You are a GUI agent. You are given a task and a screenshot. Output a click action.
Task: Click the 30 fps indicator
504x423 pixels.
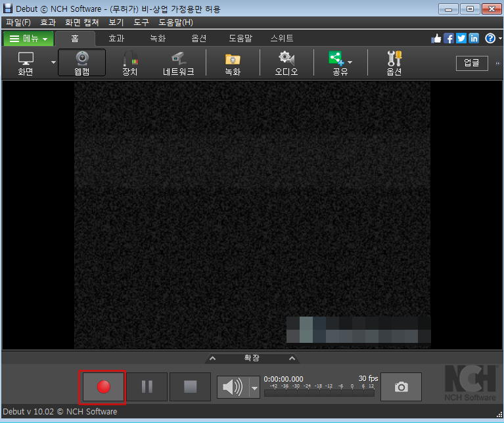tap(369, 378)
